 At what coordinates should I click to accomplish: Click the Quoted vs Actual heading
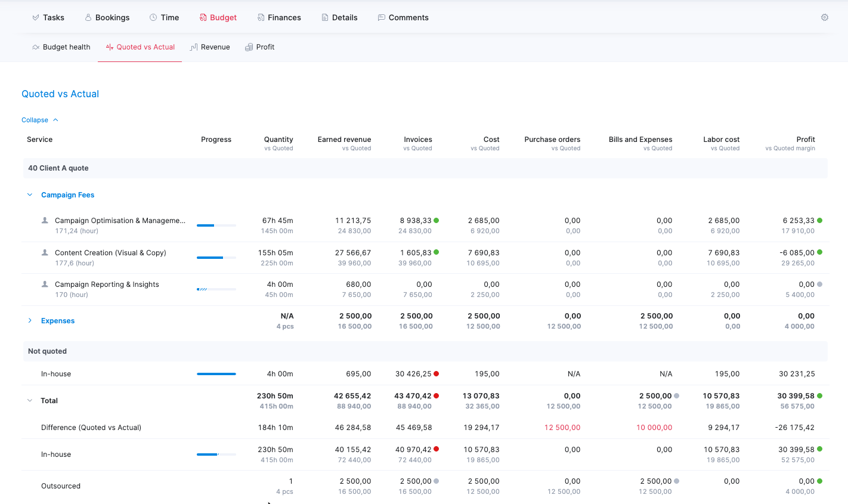point(60,94)
